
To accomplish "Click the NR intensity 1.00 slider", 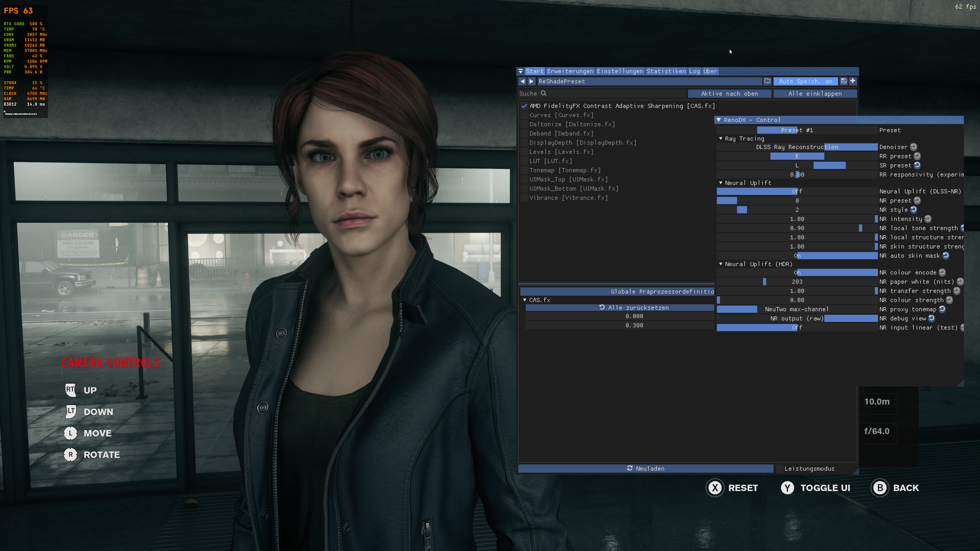I will pyautogui.click(x=797, y=219).
